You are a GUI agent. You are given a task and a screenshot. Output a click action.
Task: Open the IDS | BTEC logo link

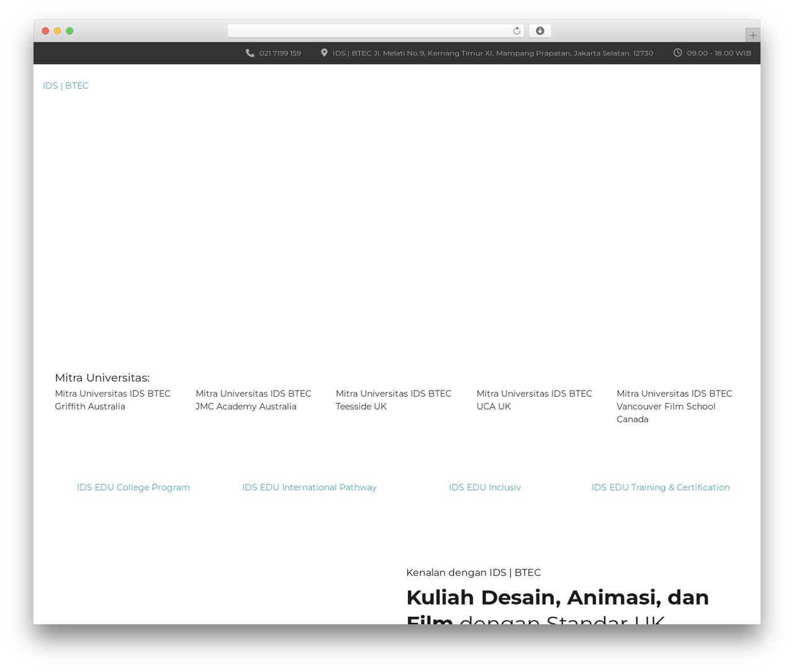66,86
